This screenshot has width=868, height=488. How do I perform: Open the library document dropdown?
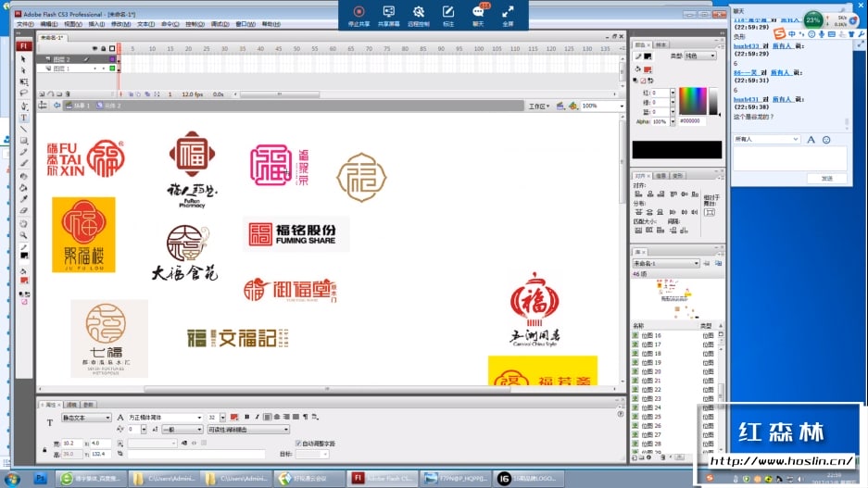pos(666,263)
